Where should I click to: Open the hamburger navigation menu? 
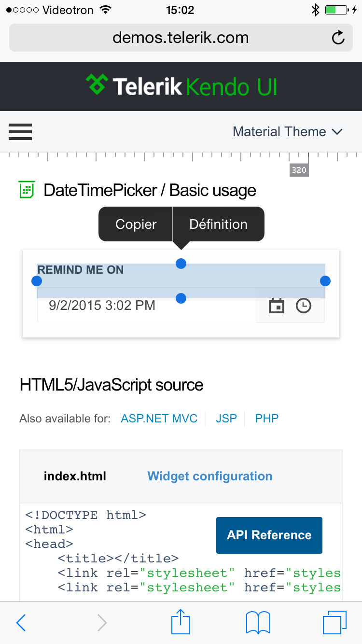click(x=20, y=132)
